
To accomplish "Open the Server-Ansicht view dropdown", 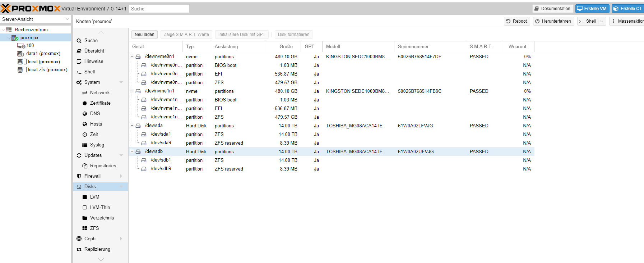I will point(67,19).
